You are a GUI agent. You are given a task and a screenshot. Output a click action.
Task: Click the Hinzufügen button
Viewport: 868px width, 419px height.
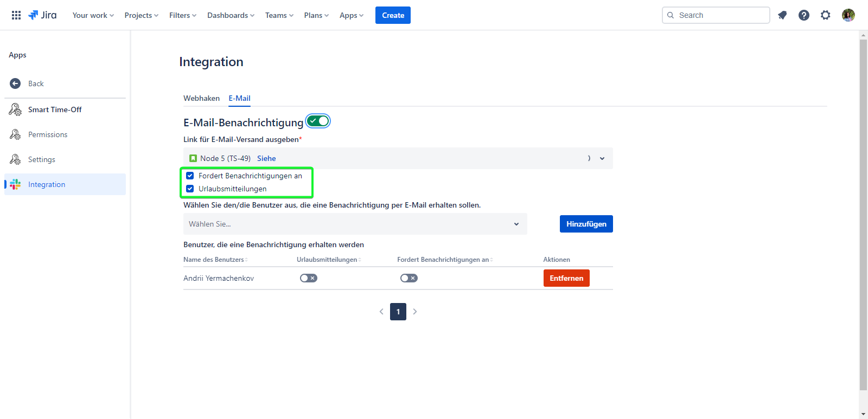tap(586, 224)
